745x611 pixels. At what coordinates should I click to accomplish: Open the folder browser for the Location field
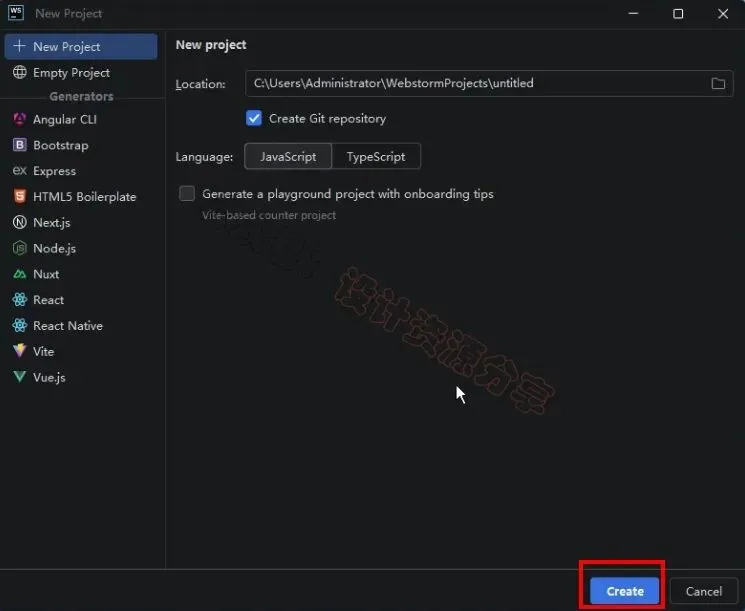(718, 84)
